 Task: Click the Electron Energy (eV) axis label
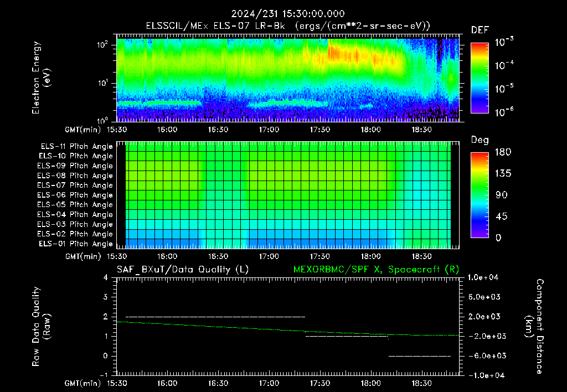tap(41, 78)
